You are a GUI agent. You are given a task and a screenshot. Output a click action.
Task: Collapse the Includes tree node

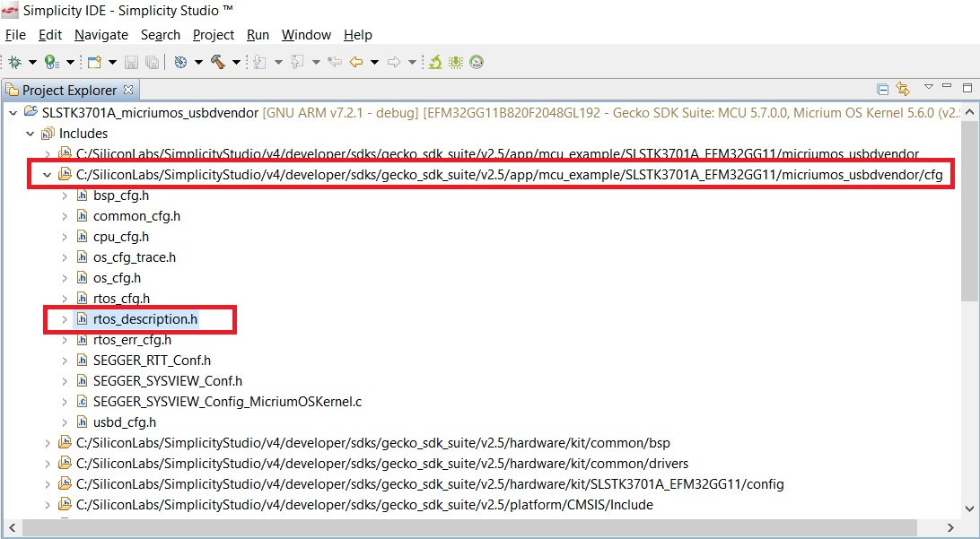[x=30, y=134]
